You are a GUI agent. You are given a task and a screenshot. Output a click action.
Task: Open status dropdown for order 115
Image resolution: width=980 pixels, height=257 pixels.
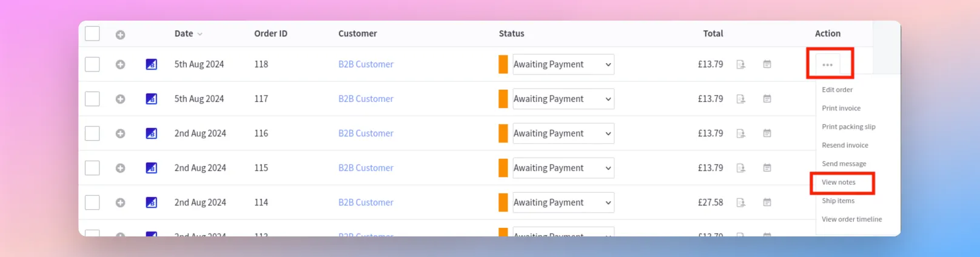click(x=563, y=168)
